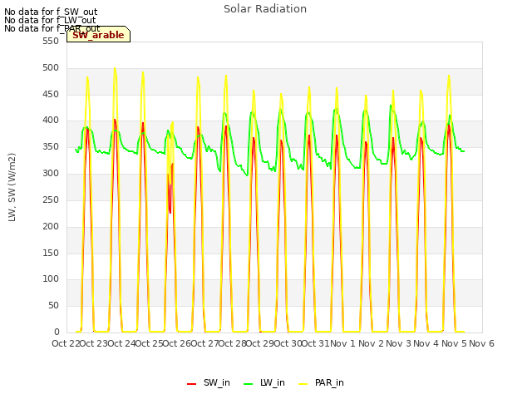The height and width of the screenshot is (399, 532).
Task: Click the Nov 1 x-axis date label
Action: point(342,343)
